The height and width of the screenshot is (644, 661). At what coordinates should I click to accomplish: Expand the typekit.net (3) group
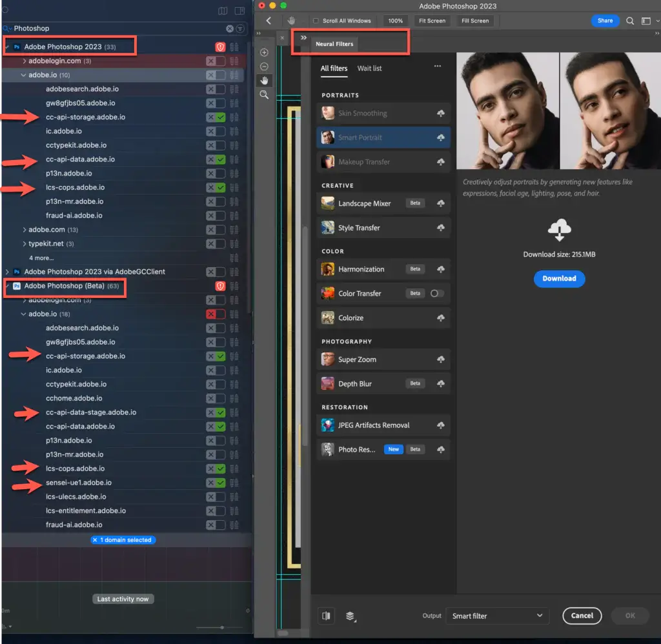pos(24,244)
